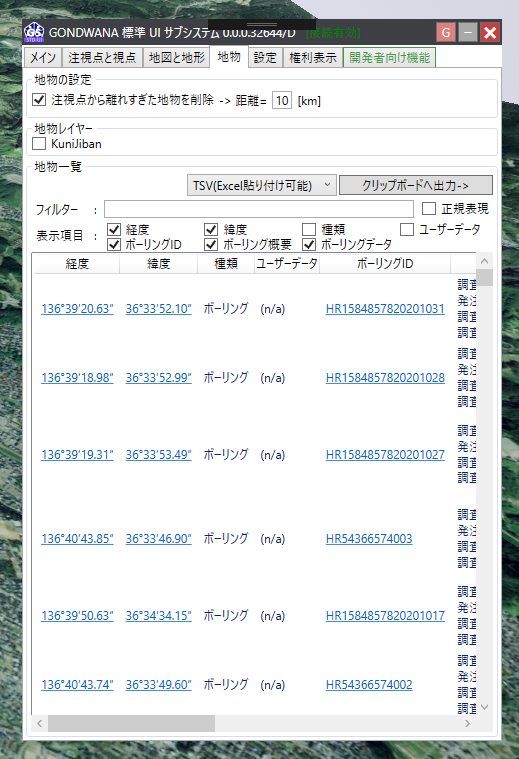Click the vertical scrollbar thumb
Image resolution: width=519 pixels, height=759 pixels.
coord(485,277)
